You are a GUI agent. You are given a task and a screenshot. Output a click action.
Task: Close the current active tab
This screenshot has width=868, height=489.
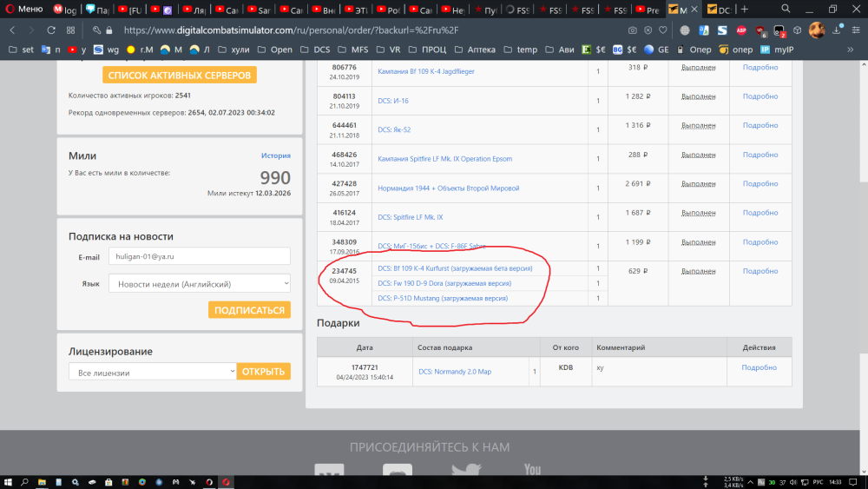tap(694, 10)
